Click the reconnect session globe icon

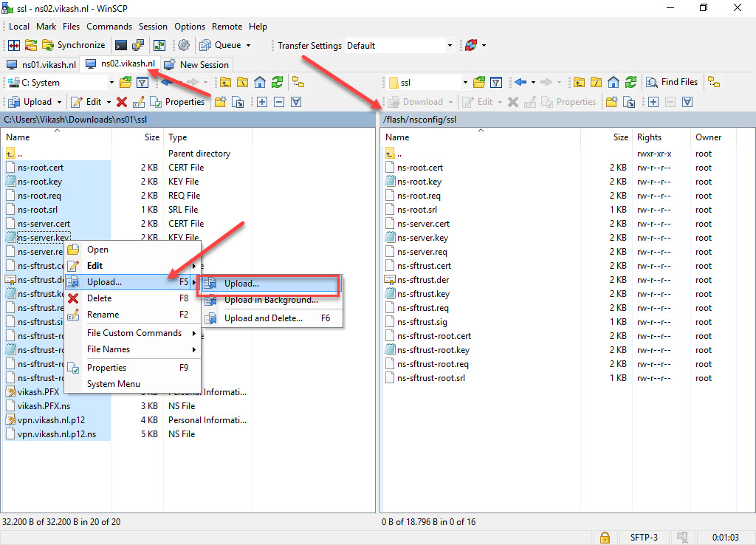[471, 45]
